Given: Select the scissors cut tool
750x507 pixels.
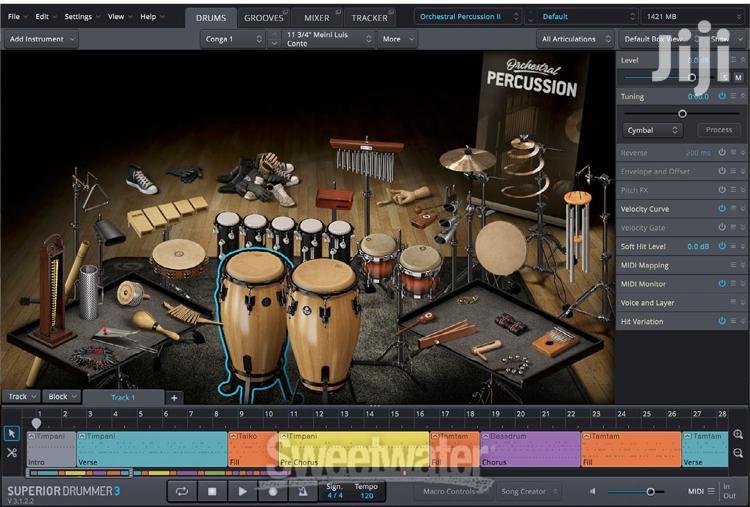Looking at the screenshot, I should point(11,452).
